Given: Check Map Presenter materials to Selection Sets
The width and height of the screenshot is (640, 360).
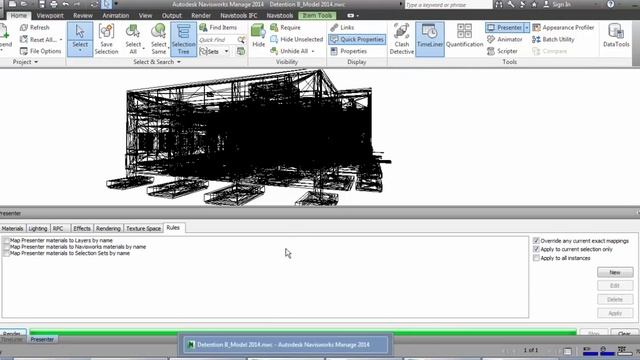Looking at the screenshot, I should 6,253.
